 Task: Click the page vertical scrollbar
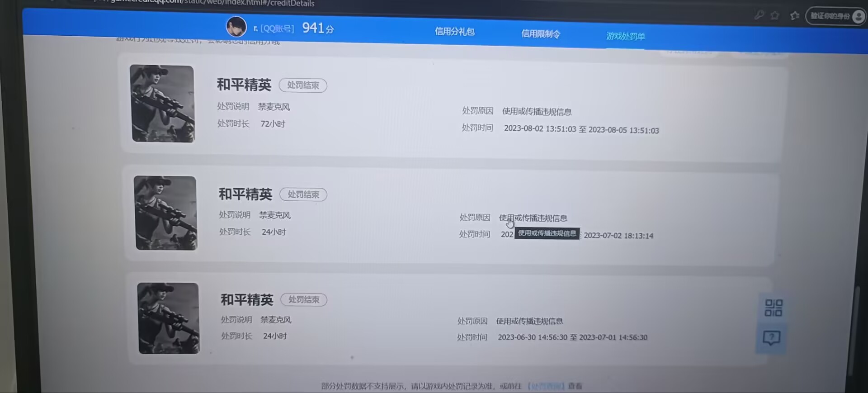pos(855,330)
